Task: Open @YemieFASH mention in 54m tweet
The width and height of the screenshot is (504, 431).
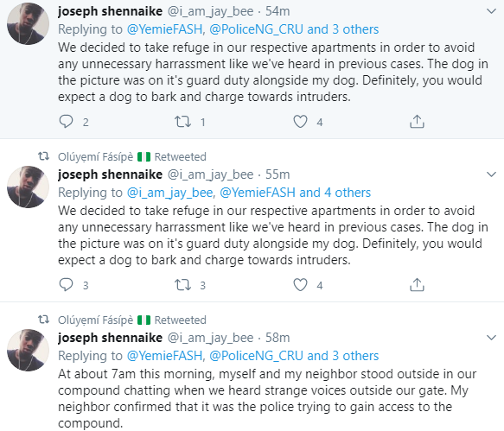Action: [x=164, y=29]
